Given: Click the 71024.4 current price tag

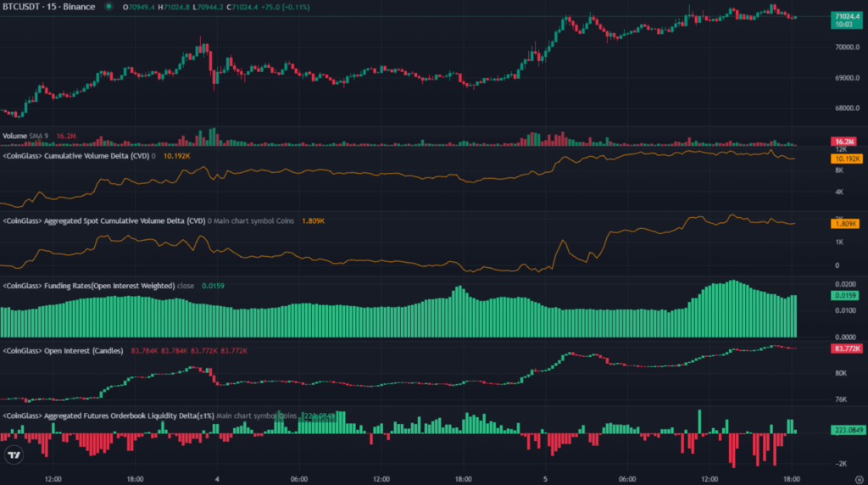Looking at the screenshot, I should [847, 20].
